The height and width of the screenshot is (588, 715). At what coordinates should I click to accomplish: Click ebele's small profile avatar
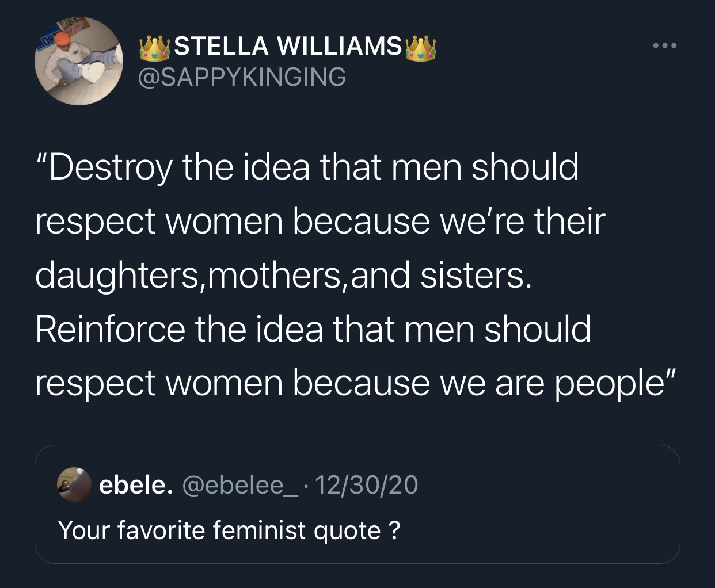click(x=74, y=484)
